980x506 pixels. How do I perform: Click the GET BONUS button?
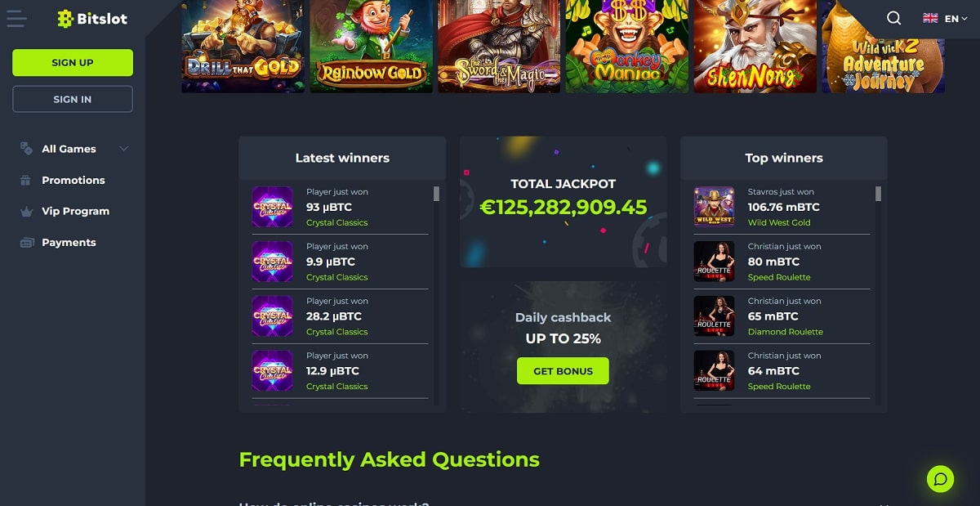(x=563, y=371)
